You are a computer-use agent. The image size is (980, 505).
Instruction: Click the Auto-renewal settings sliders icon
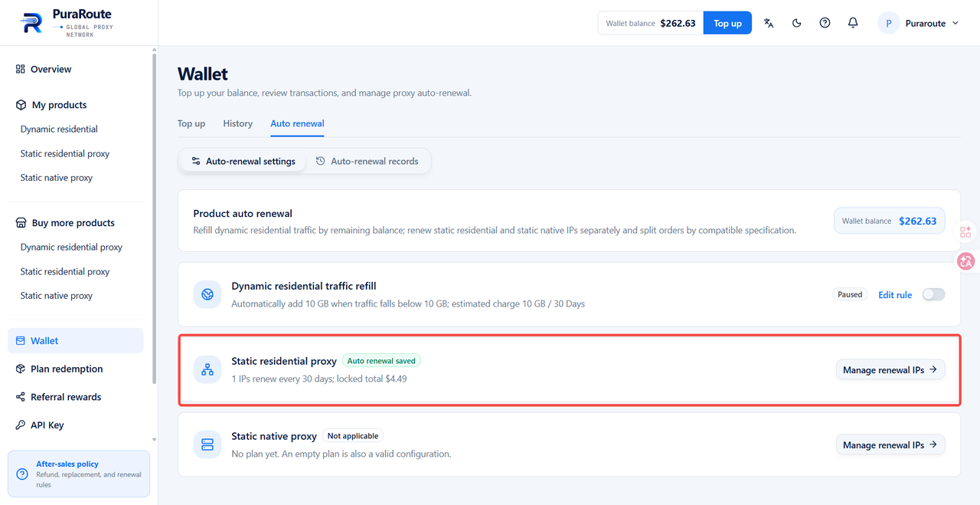pyautogui.click(x=196, y=162)
